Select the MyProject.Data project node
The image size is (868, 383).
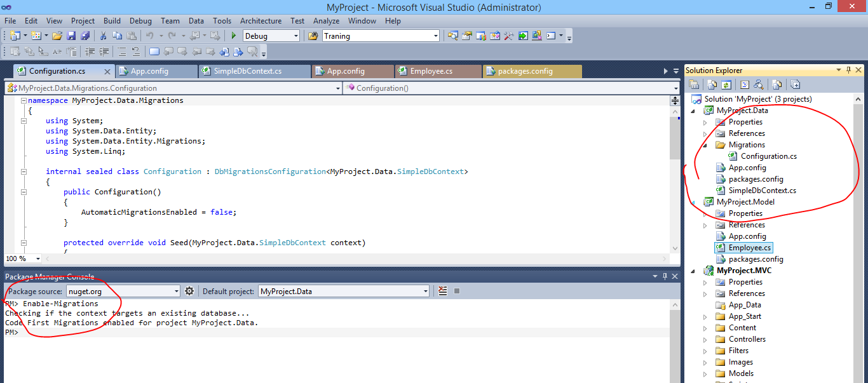point(742,111)
